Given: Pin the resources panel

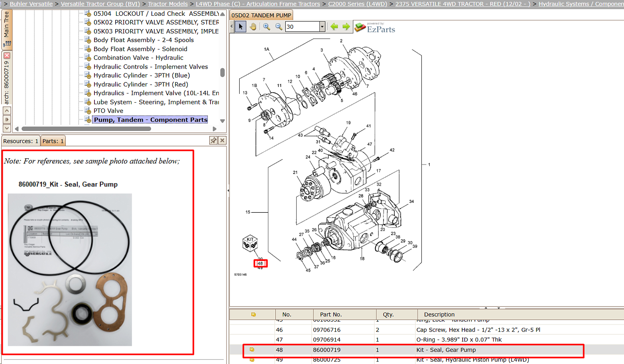Looking at the screenshot, I should (x=213, y=140).
